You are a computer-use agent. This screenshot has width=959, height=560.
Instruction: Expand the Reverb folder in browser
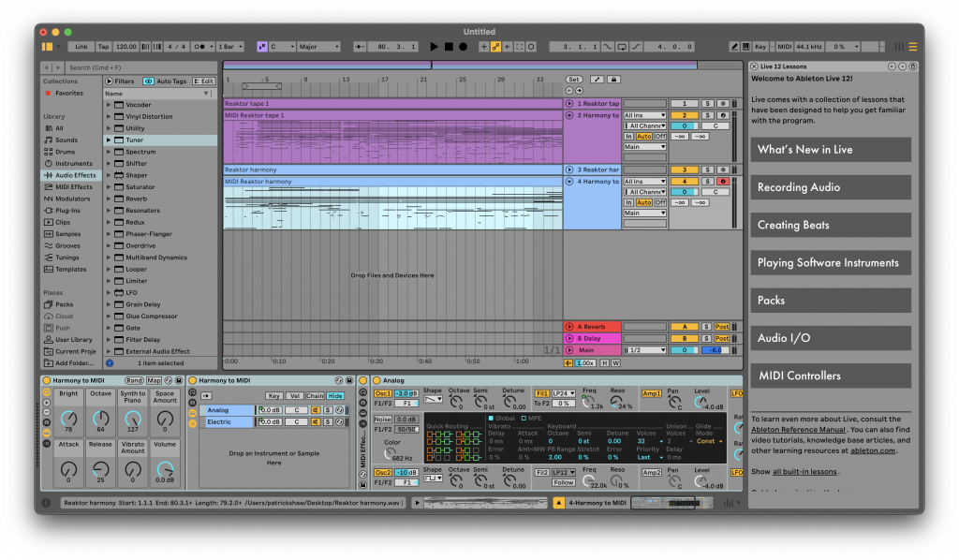click(x=109, y=199)
